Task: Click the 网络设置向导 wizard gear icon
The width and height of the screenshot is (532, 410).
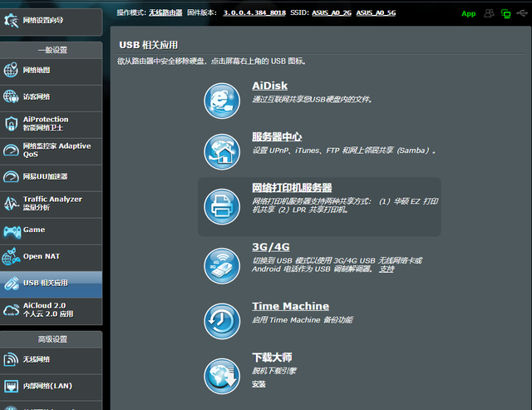Action: click(x=11, y=21)
